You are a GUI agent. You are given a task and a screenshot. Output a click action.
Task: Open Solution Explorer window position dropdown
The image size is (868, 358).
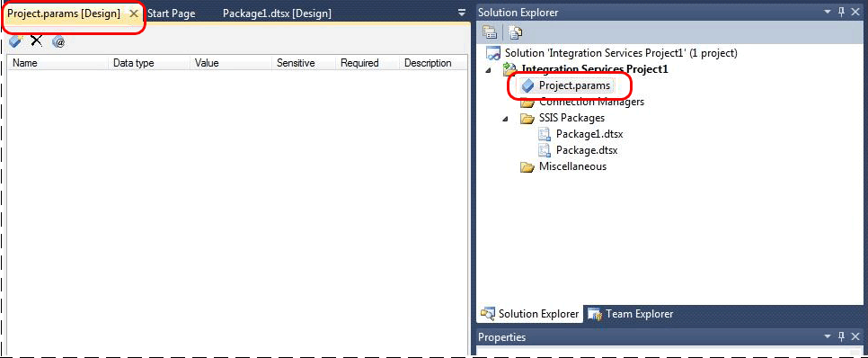828,13
